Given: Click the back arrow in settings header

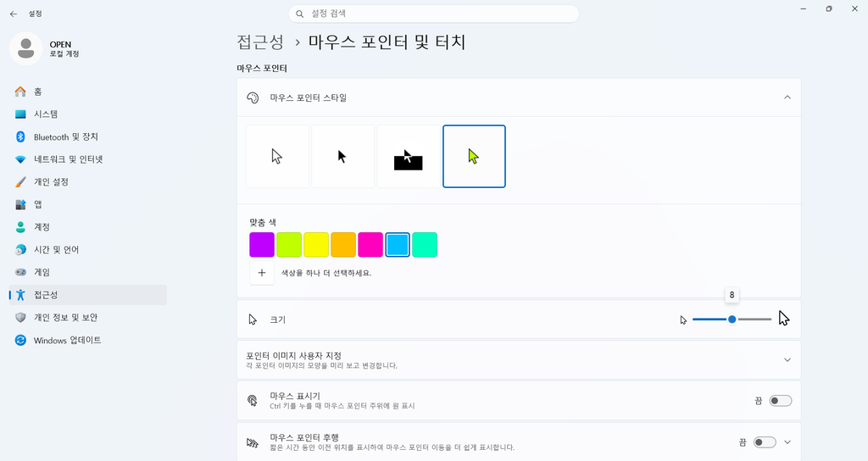Looking at the screenshot, I should (14, 14).
